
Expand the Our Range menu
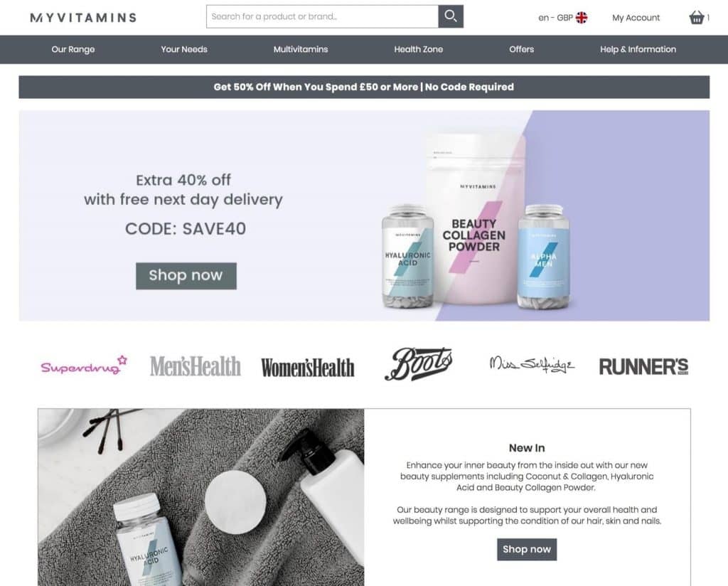73,49
